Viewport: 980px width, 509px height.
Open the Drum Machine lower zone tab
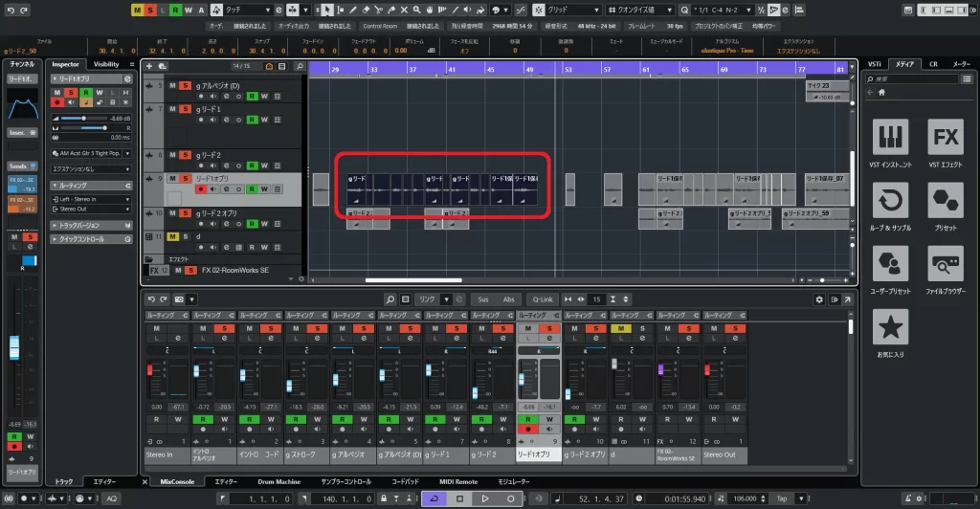coord(280,481)
